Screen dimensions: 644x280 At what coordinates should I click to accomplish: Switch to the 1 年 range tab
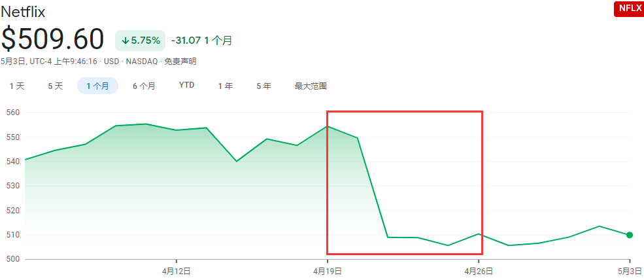pyautogui.click(x=226, y=86)
